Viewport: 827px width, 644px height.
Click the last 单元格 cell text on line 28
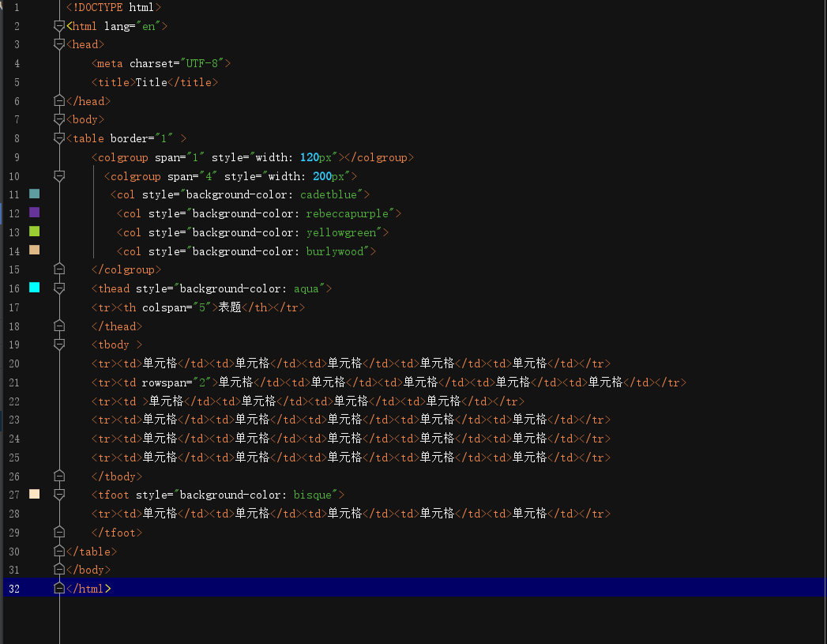pyautogui.click(x=529, y=513)
